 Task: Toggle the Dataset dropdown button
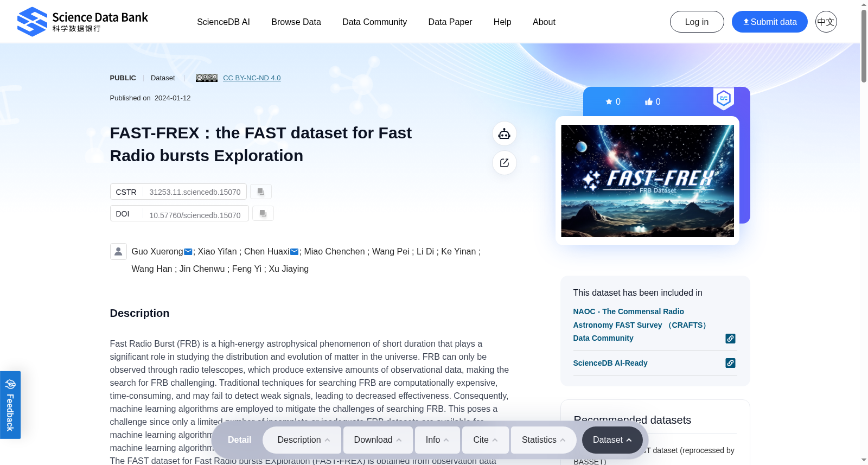click(x=612, y=440)
